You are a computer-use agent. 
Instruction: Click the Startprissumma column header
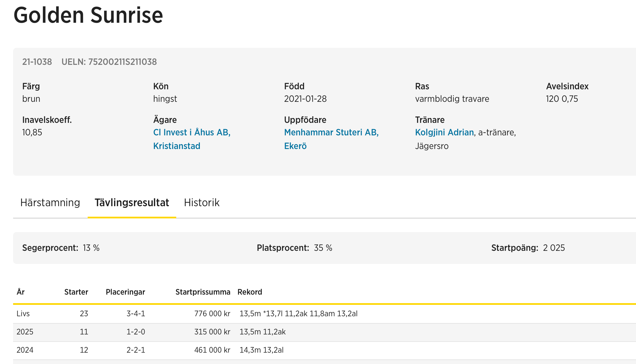click(x=203, y=292)
